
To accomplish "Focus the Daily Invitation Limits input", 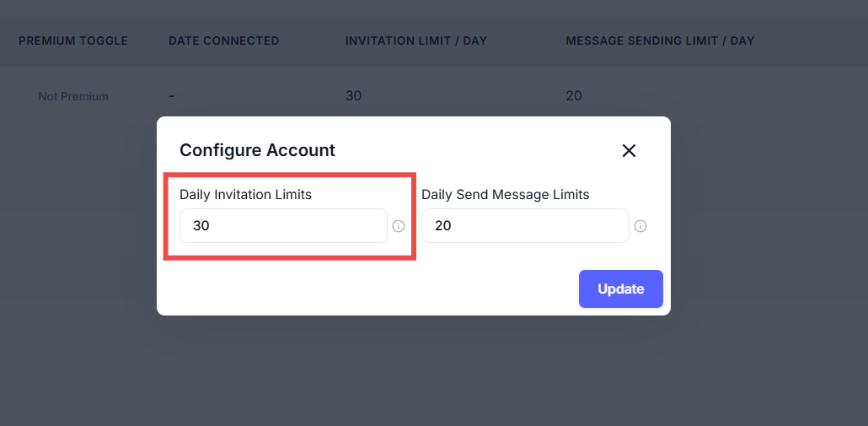I will pos(283,226).
